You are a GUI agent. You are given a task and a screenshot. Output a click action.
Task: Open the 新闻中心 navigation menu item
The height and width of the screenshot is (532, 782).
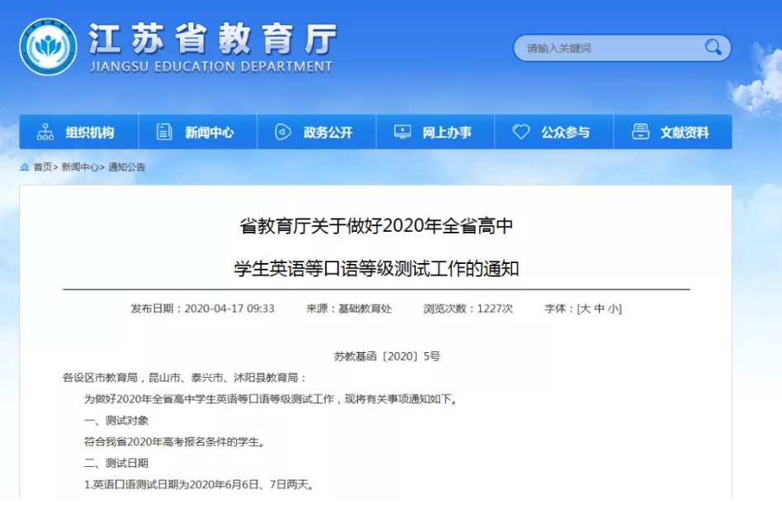[x=209, y=133]
